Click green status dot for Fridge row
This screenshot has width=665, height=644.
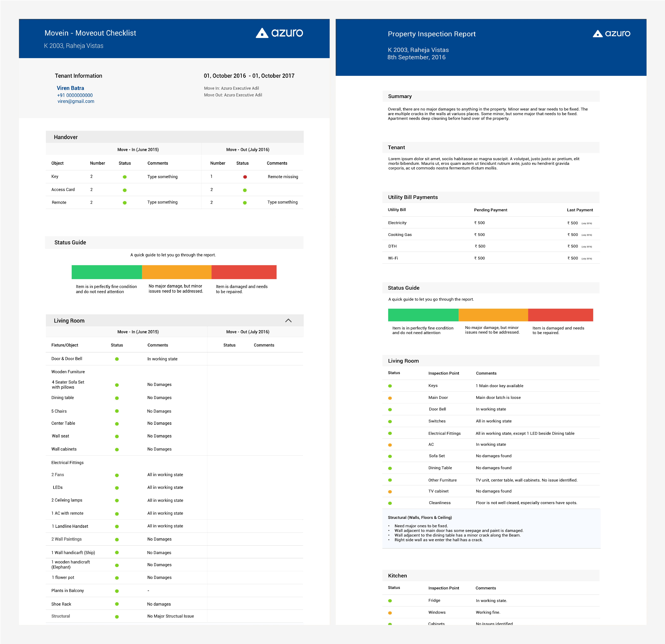pos(390,601)
